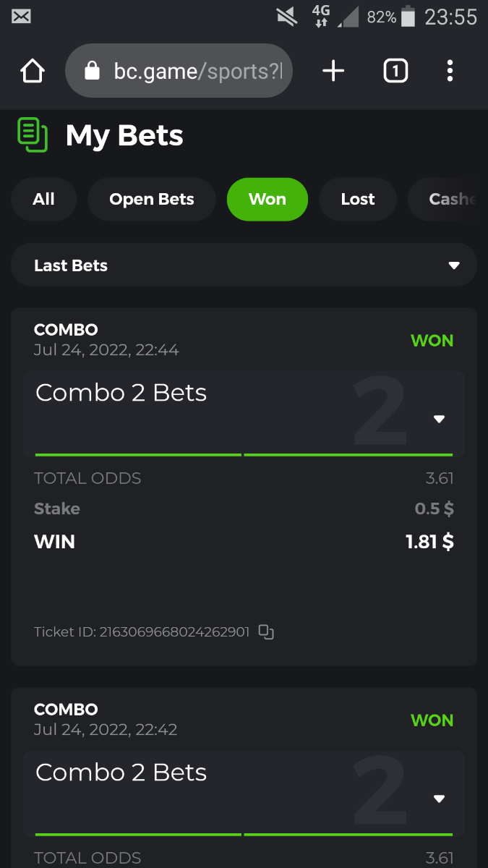Image resolution: width=488 pixels, height=868 pixels.
Task: Tap the browser home icon
Action: pos(33,71)
